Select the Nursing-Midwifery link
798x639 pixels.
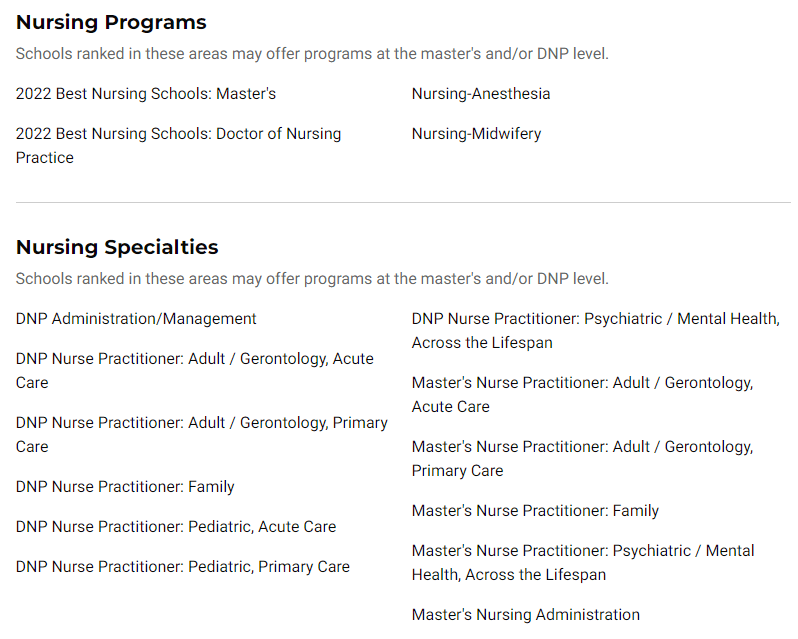coord(476,134)
